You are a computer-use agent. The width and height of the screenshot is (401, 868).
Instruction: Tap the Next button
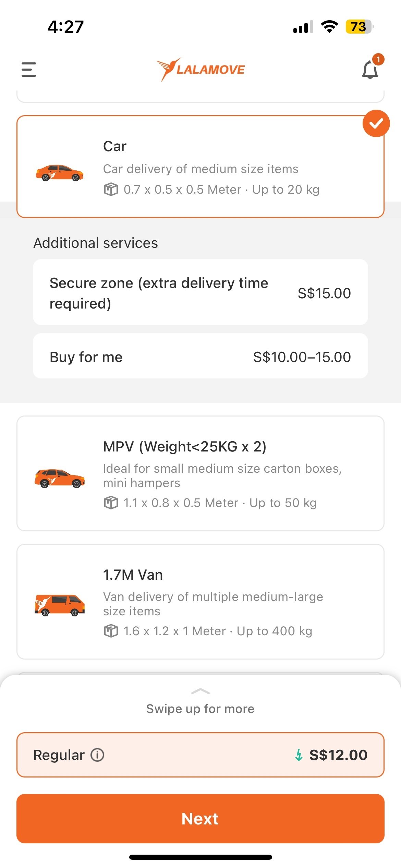pyautogui.click(x=200, y=819)
